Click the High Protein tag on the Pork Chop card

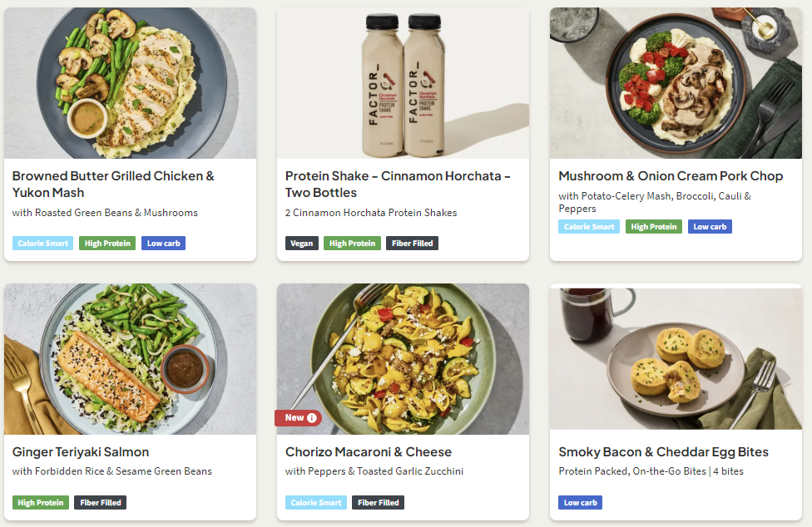tap(654, 227)
